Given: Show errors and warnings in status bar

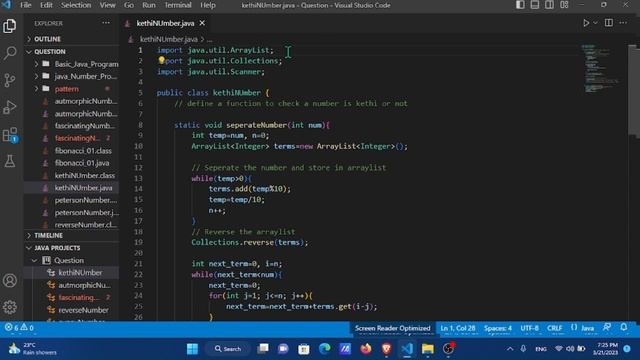Looking at the screenshot, I should coord(19,328).
